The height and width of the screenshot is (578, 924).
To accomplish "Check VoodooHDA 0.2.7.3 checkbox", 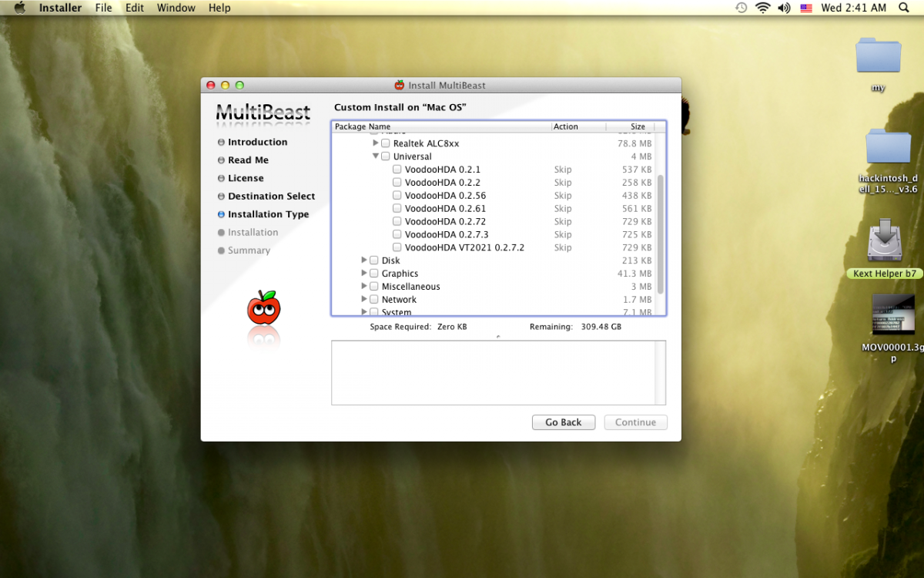I will coord(397,234).
